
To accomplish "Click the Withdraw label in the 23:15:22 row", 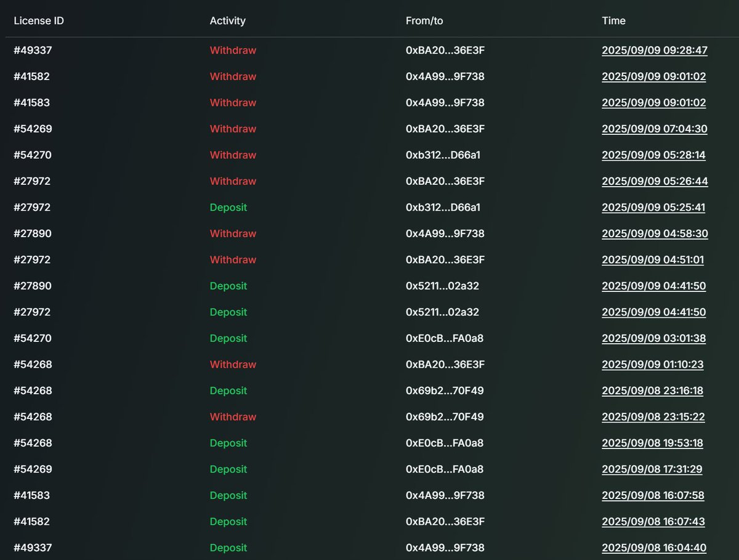I will [233, 417].
